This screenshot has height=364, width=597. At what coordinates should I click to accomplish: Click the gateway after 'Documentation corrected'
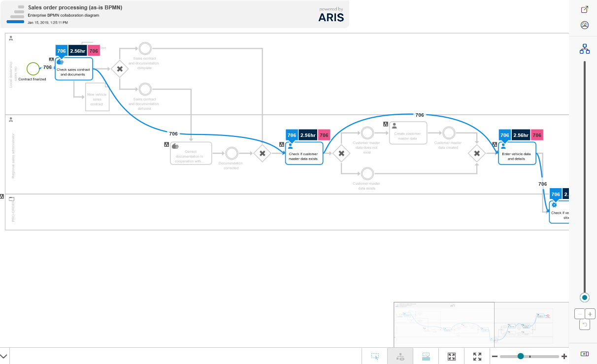[x=263, y=153]
